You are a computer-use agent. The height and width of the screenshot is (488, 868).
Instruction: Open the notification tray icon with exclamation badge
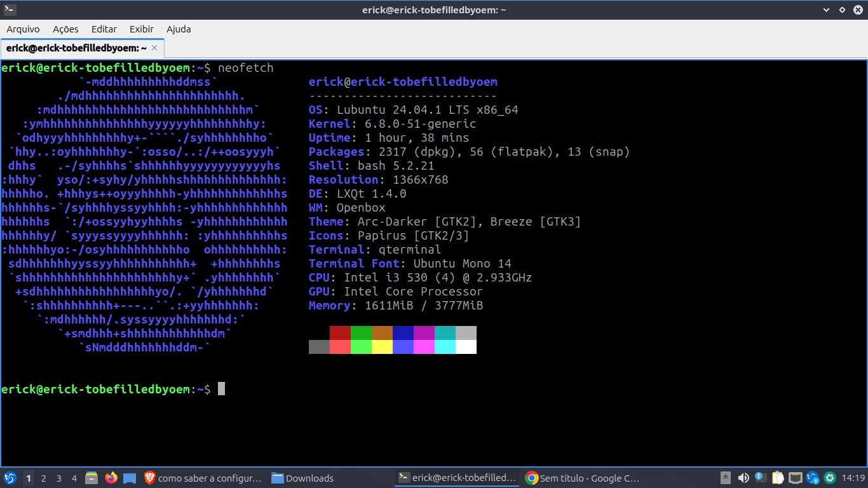click(x=761, y=478)
